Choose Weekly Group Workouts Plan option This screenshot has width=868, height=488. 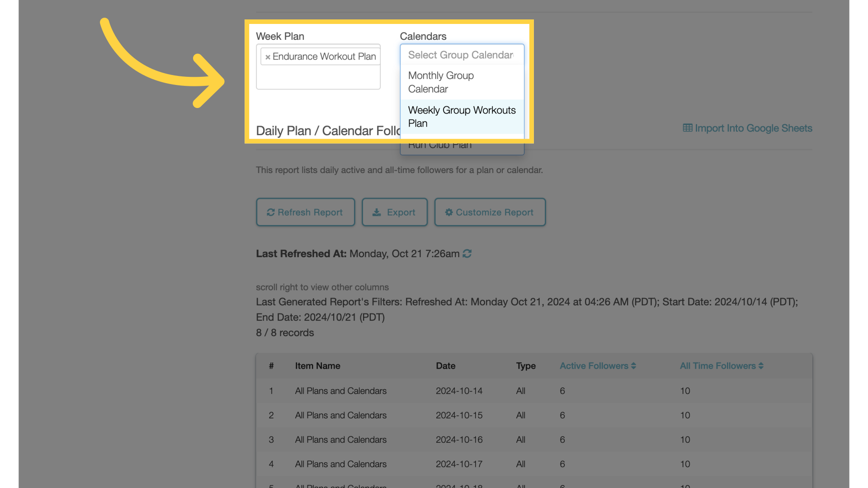(462, 117)
